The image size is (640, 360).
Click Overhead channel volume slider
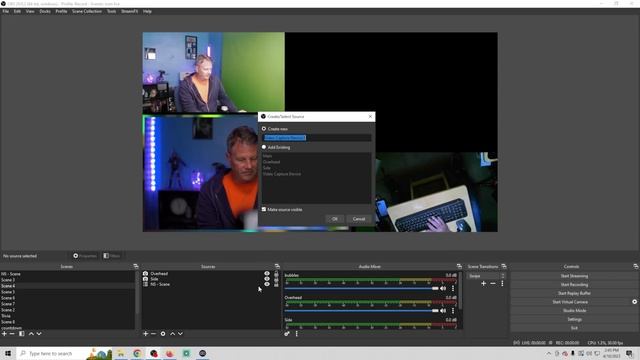coord(362,311)
